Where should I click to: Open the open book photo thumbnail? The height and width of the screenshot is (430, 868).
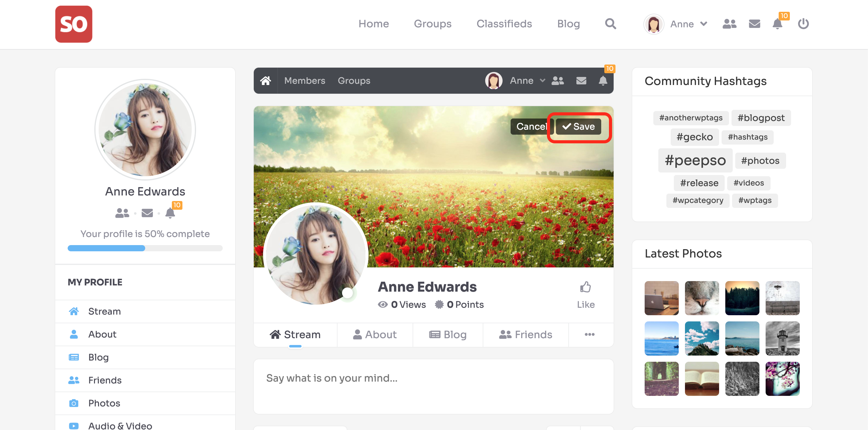point(701,379)
